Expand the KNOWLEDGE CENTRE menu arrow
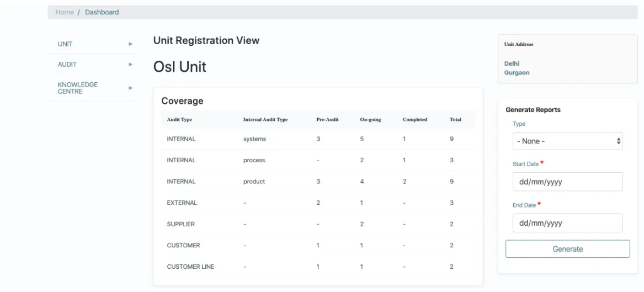 131,88
